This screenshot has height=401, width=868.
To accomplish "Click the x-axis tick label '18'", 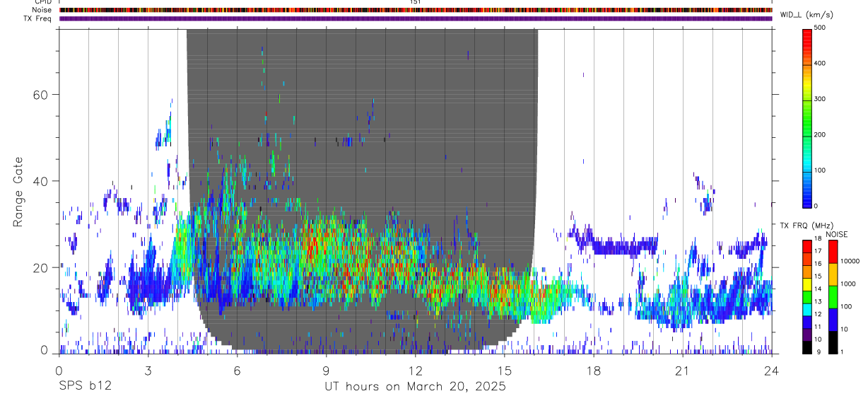I will click(x=593, y=371).
